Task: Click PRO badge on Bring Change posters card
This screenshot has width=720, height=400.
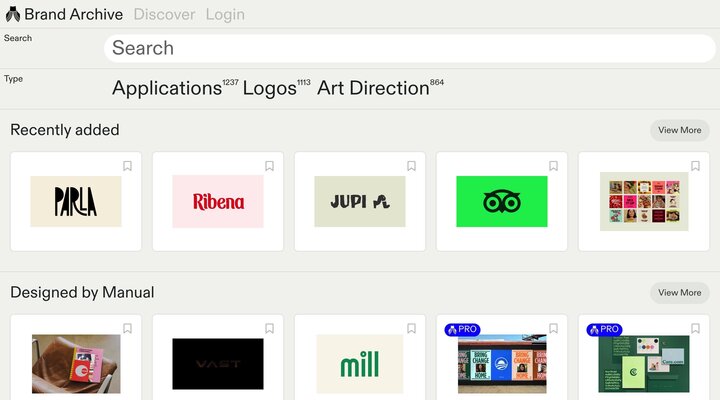Action: tap(462, 329)
